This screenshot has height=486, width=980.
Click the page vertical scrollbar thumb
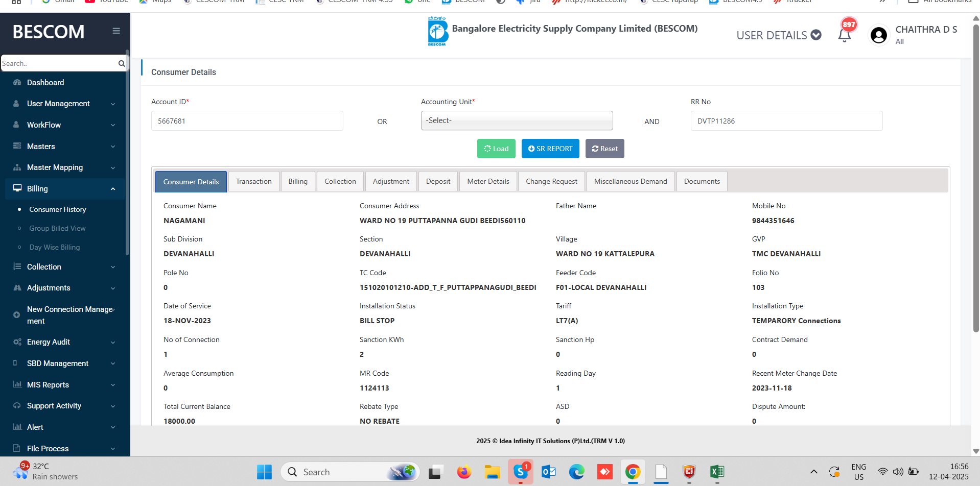pyautogui.click(x=976, y=179)
